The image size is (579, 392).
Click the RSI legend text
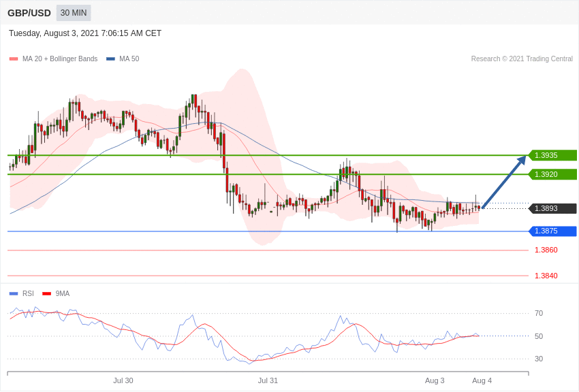[x=28, y=293]
